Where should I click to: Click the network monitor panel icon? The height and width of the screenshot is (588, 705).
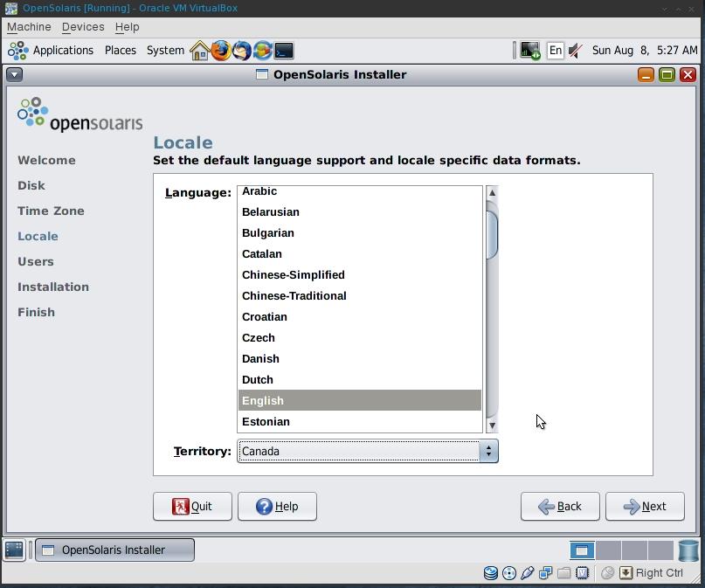530,51
